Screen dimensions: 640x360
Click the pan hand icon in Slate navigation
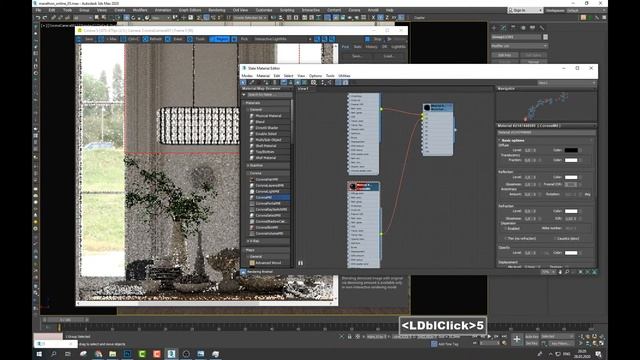(560, 272)
